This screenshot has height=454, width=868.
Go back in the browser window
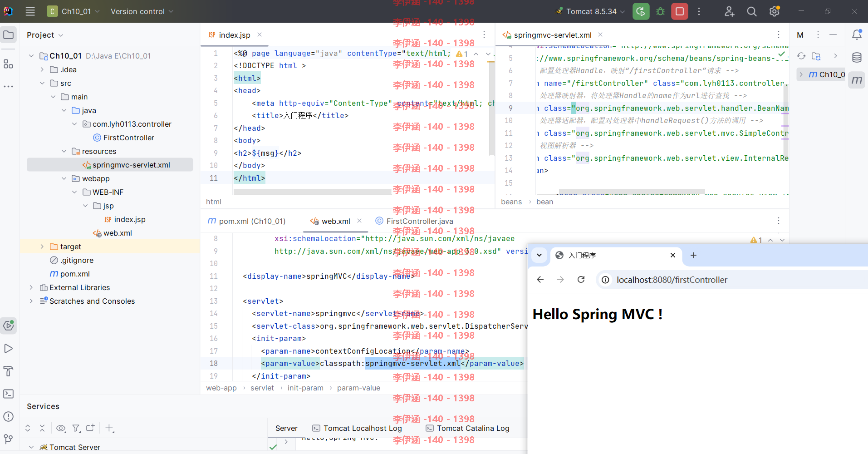(x=540, y=280)
